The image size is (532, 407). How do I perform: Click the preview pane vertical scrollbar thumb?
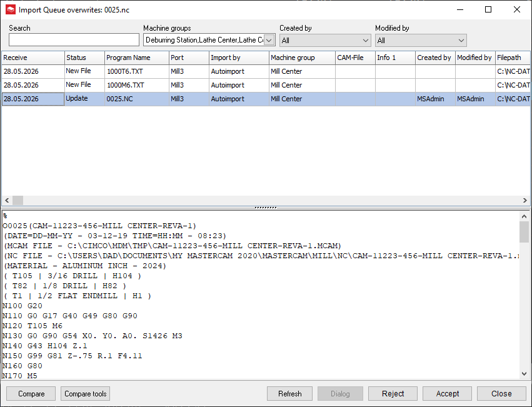tap(524, 232)
